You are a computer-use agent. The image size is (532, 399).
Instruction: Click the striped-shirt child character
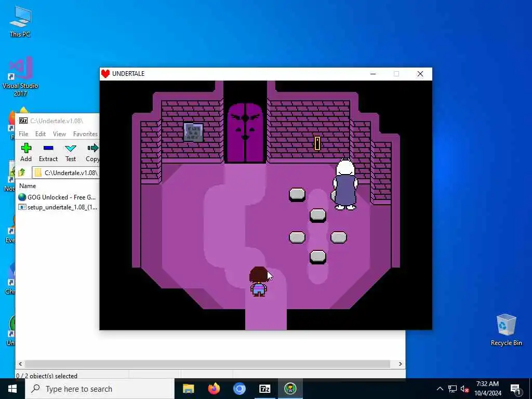[259, 282]
